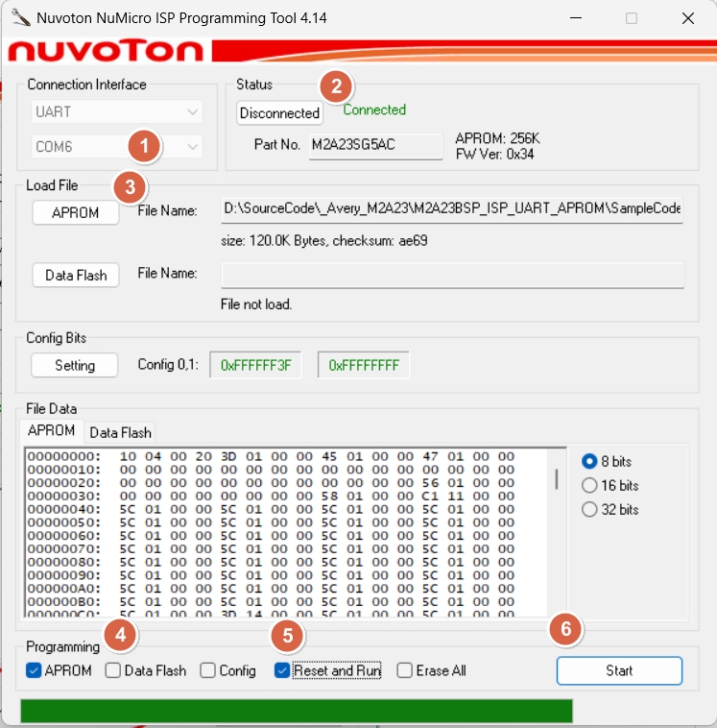Expand the COM6 port dropdown
The image size is (717, 728).
(117, 147)
